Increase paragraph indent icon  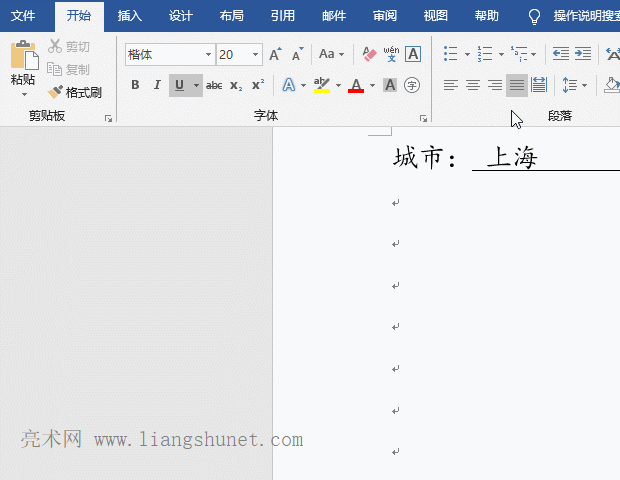point(583,53)
